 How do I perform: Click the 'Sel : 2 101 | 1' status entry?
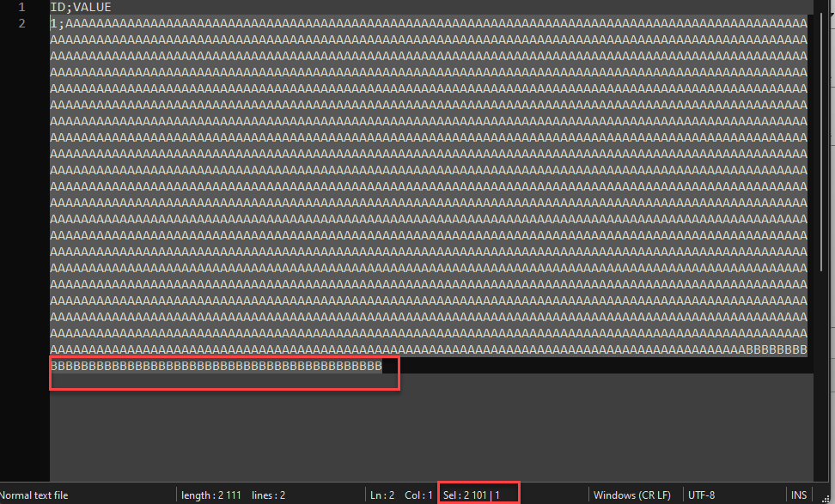(472, 495)
